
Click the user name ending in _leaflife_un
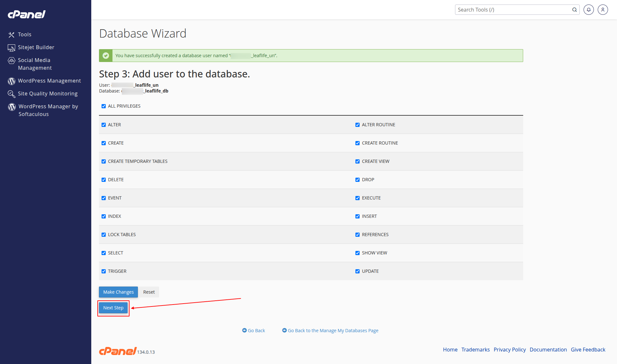pos(135,85)
